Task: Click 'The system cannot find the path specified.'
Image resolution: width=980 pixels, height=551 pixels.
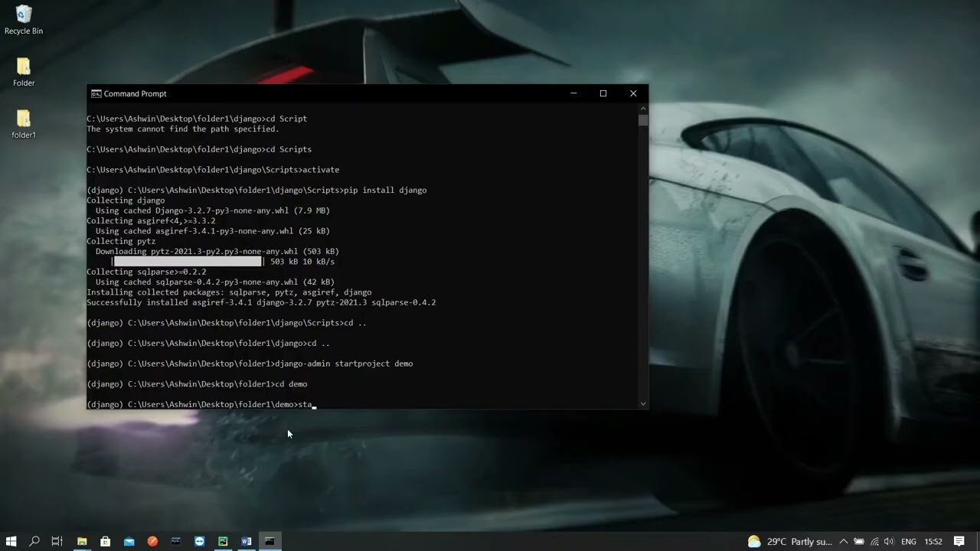Action: click(x=183, y=129)
